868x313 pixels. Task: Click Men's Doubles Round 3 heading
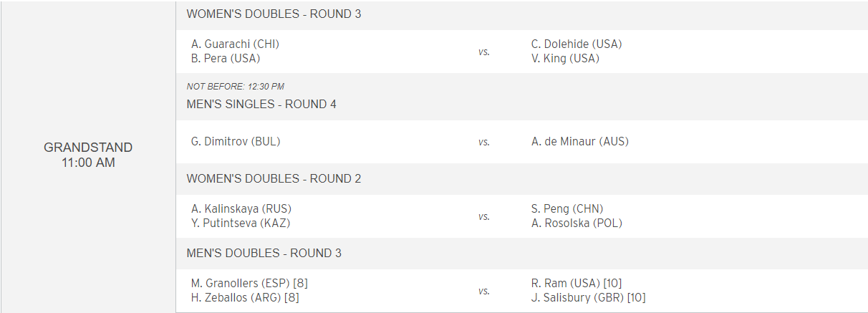click(264, 254)
